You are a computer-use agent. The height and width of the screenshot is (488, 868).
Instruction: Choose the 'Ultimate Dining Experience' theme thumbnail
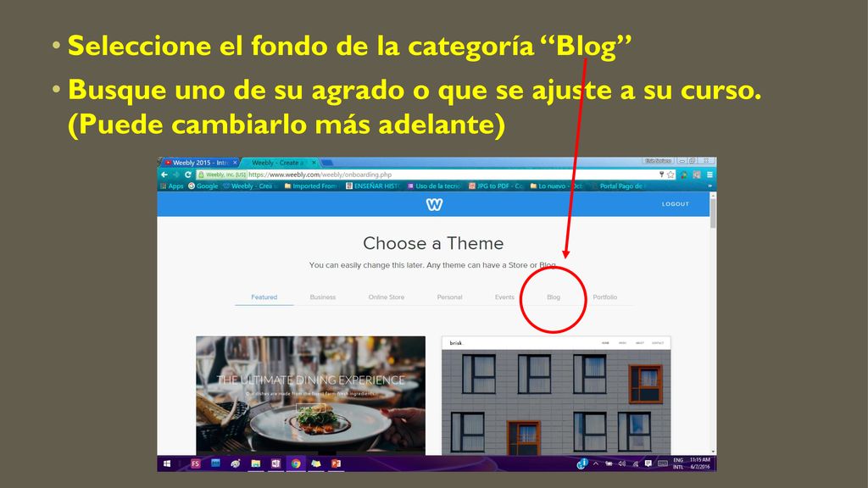[x=310, y=395]
